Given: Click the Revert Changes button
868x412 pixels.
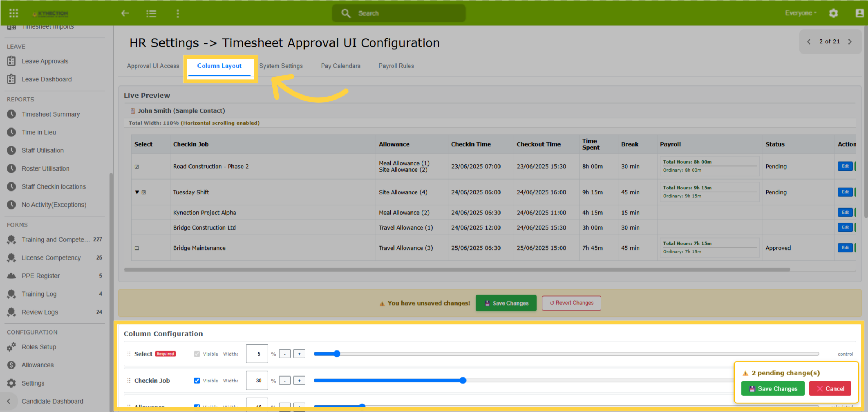Looking at the screenshot, I should 571,303.
